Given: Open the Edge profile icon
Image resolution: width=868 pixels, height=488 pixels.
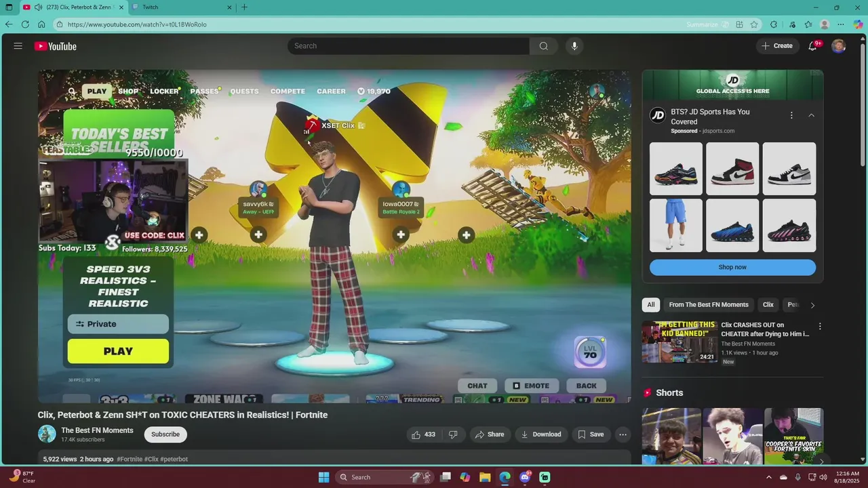Looking at the screenshot, I should pos(825,24).
